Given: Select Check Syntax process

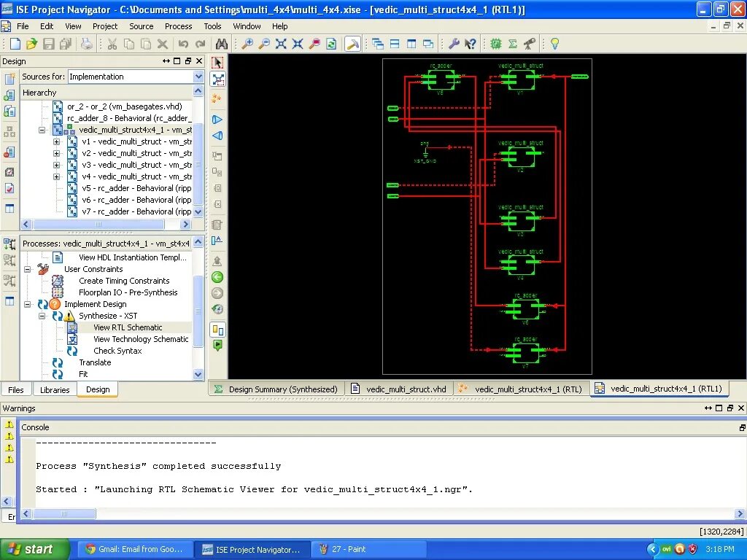Looking at the screenshot, I should [x=117, y=351].
